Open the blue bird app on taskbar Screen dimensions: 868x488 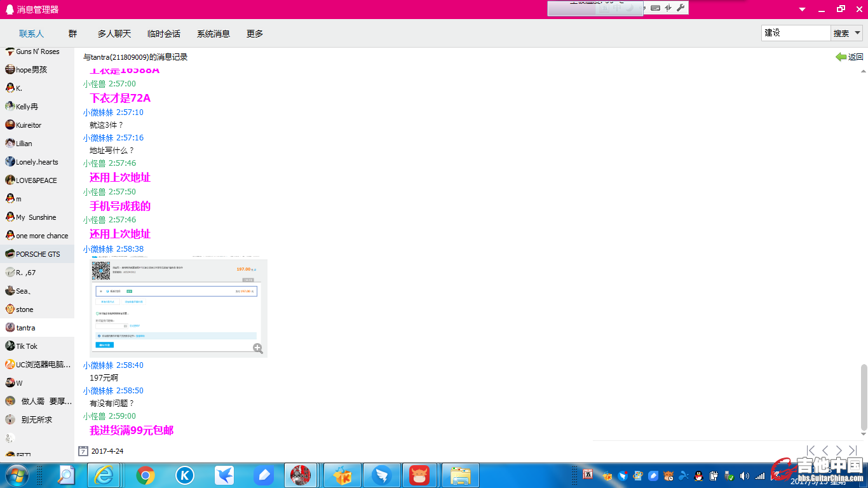224,475
